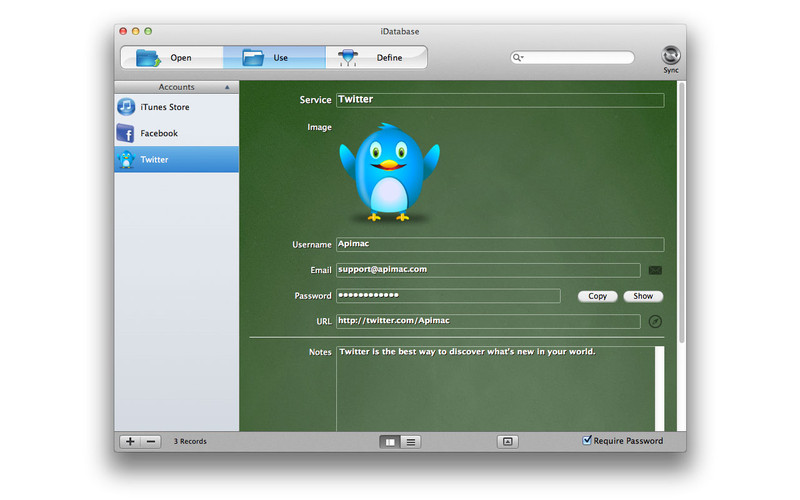Click the search magnifier dropdown icon

click(x=518, y=58)
